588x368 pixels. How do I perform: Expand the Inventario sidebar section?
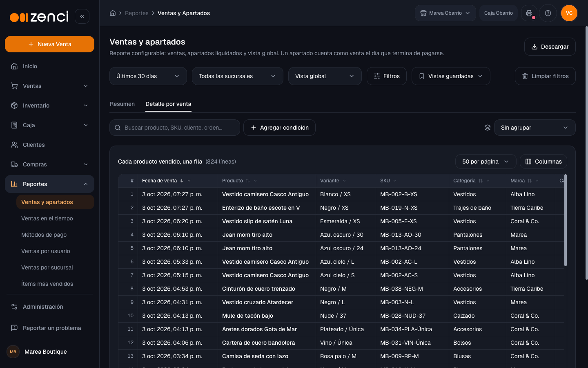[x=49, y=105]
